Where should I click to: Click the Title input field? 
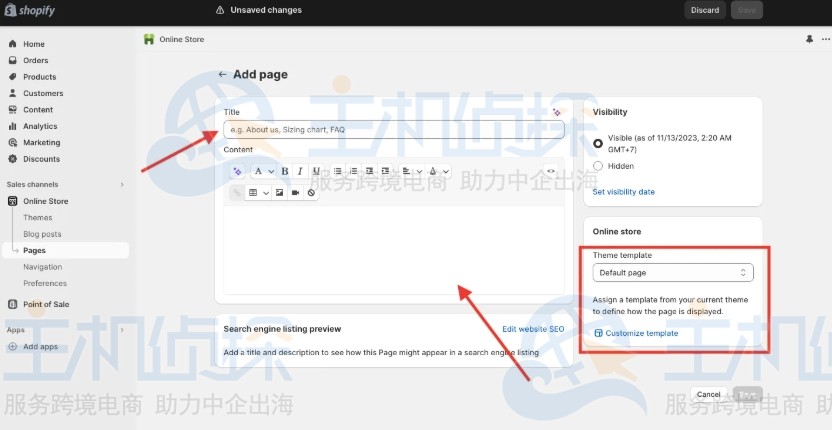(x=394, y=130)
